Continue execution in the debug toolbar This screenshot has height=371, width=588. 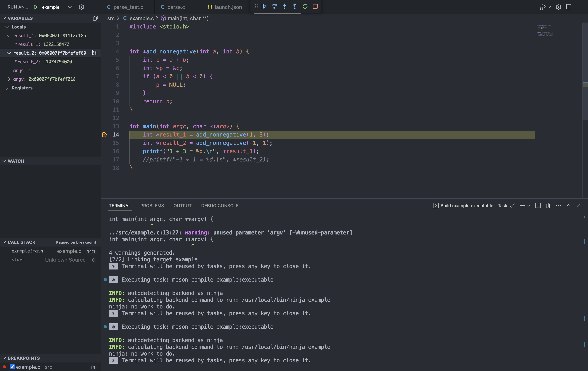click(x=264, y=7)
